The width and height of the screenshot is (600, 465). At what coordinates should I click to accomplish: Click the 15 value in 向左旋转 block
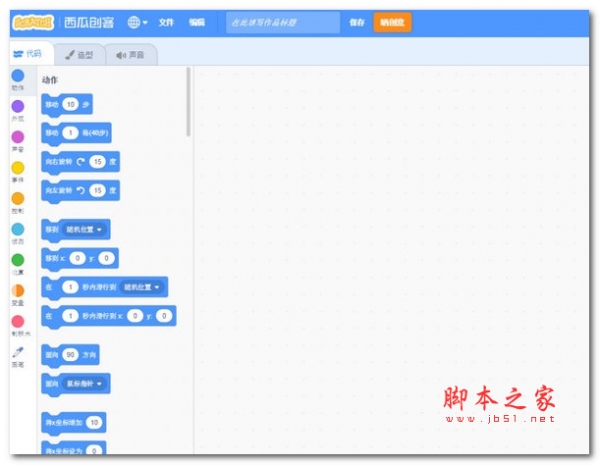[x=98, y=190]
